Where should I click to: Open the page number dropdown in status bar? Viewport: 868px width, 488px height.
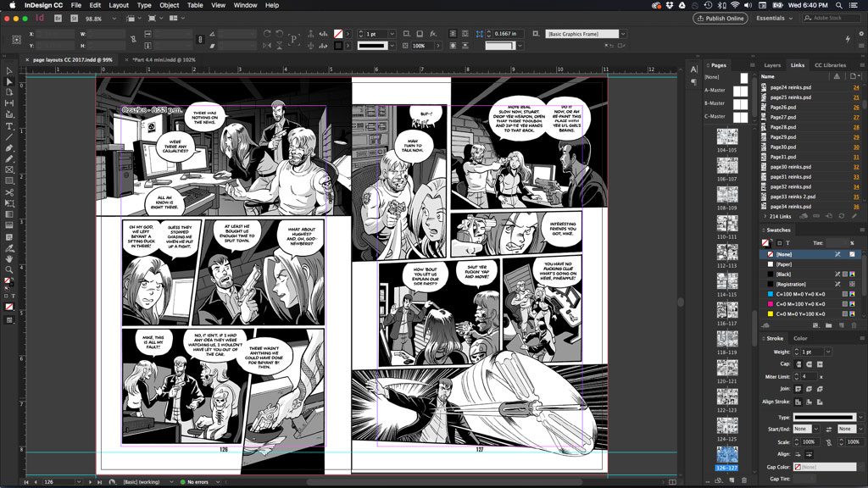tap(79, 482)
